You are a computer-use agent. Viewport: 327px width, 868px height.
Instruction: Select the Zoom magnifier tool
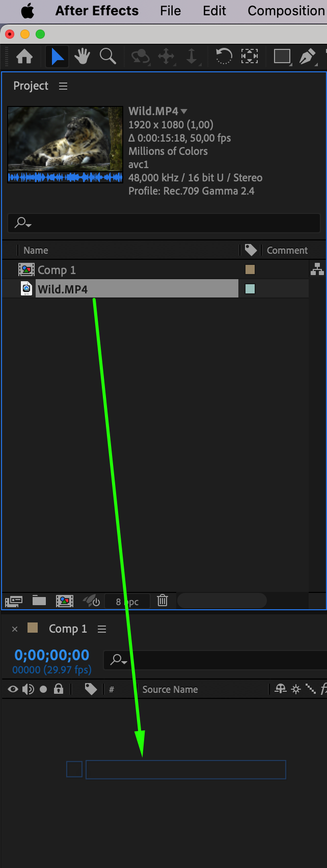pyautogui.click(x=107, y=56)
